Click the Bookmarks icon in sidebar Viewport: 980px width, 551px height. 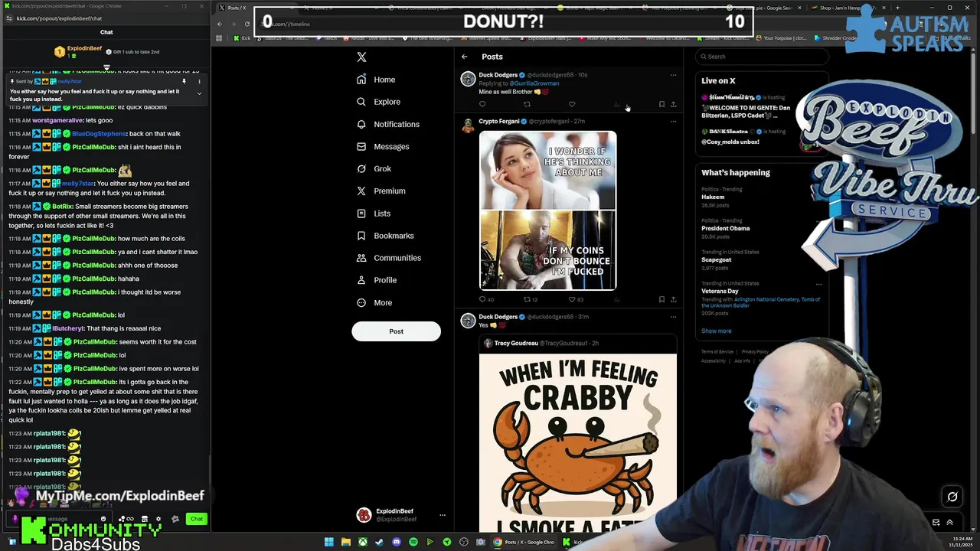[361, 236]
